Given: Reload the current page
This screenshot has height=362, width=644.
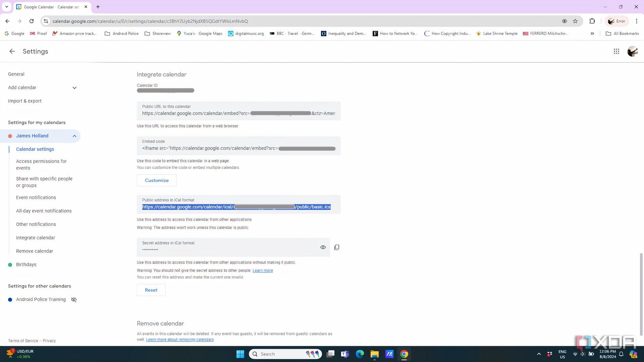Looking at the screenshot, I should [32, 21].
